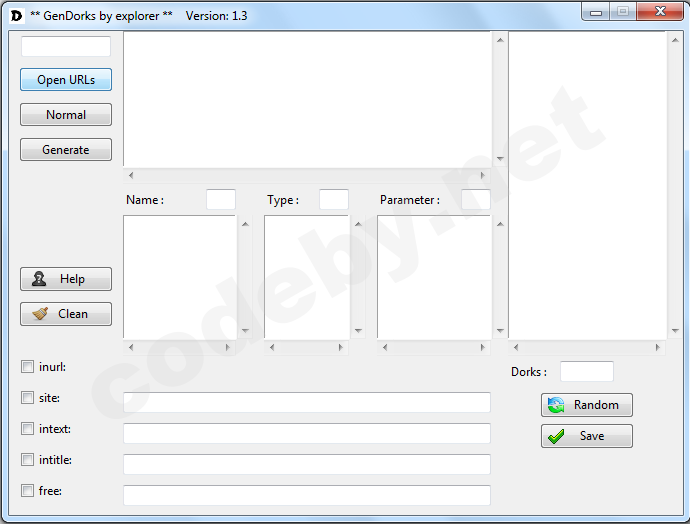Minimize the GenDorks window

pos(596,12)
